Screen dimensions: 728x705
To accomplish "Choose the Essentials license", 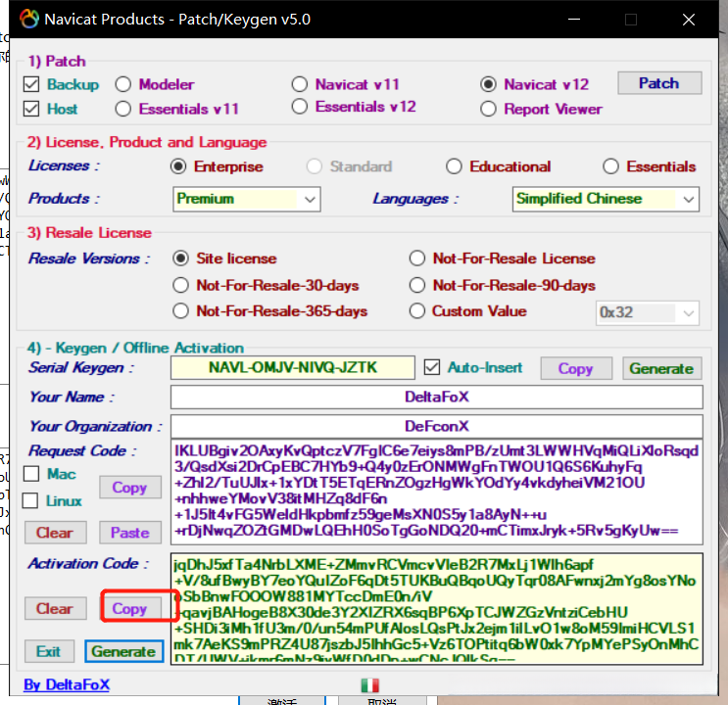I will tap(610, 166).
